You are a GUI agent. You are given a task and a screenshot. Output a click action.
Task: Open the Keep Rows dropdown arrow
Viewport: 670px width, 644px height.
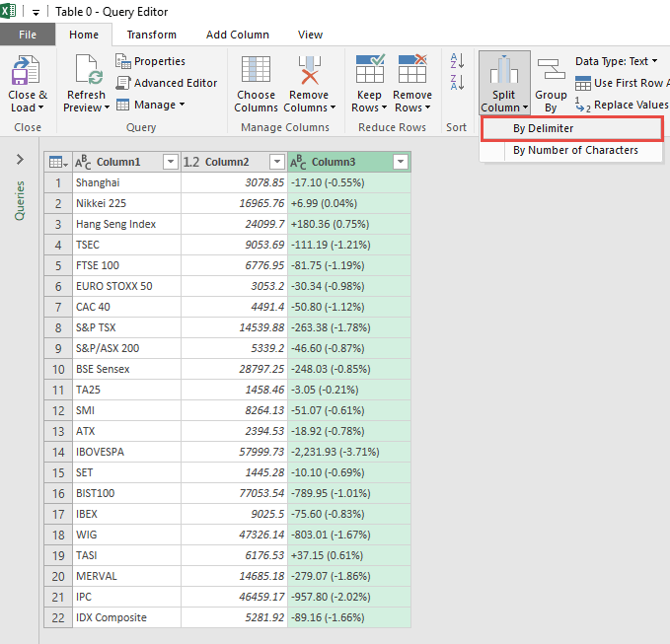point(384,107)
